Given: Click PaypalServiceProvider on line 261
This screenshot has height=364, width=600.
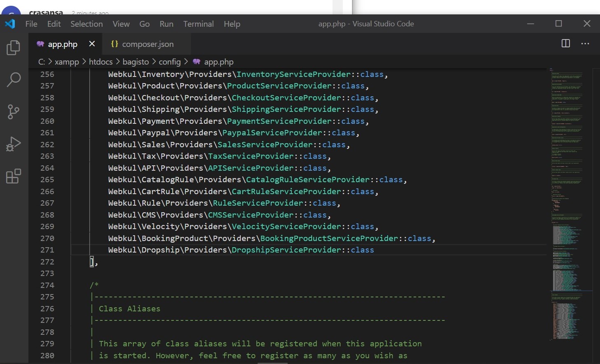Looking at the screenshot, I should coord(272,132).
